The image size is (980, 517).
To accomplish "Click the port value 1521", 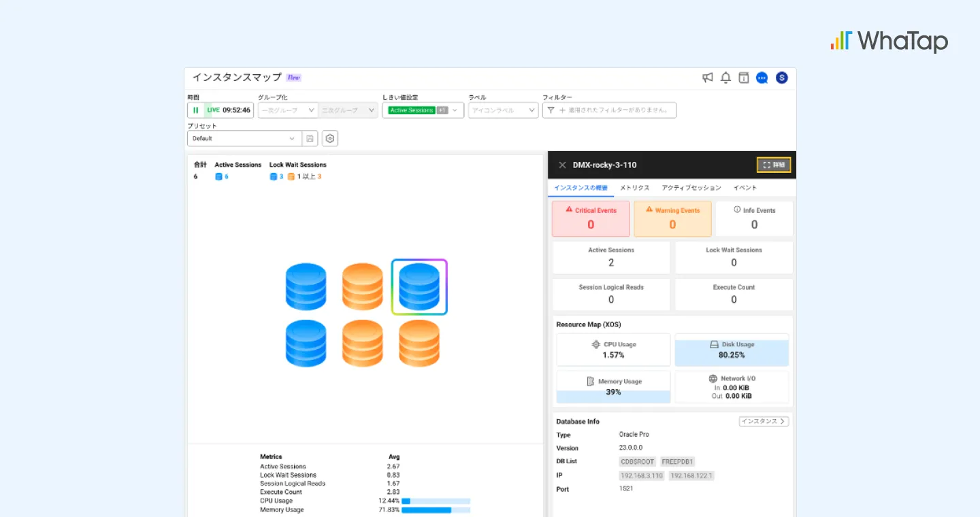I will (626, 489).
